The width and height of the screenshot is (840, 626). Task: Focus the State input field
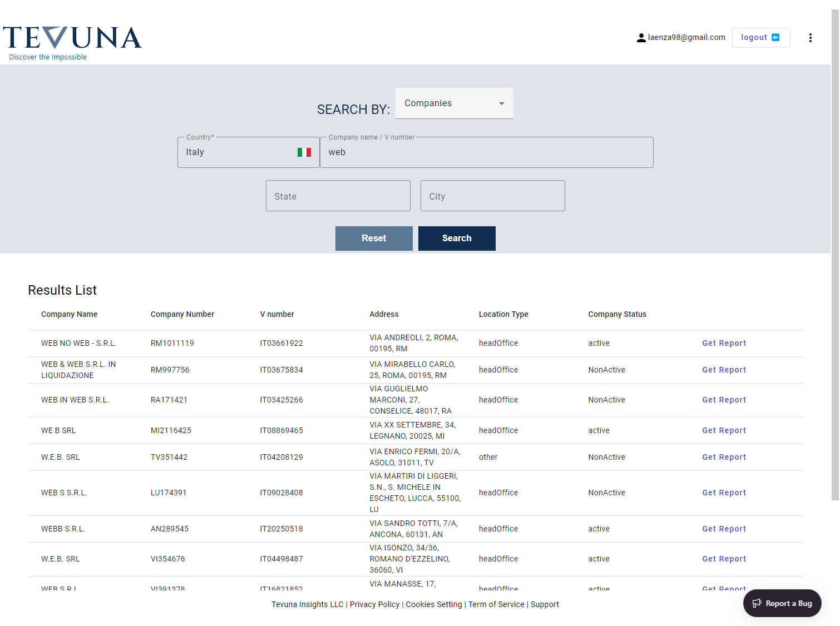coord(338,196)
